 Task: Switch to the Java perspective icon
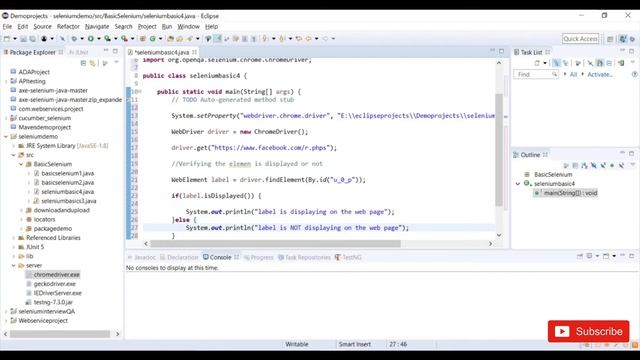(622, 39)
